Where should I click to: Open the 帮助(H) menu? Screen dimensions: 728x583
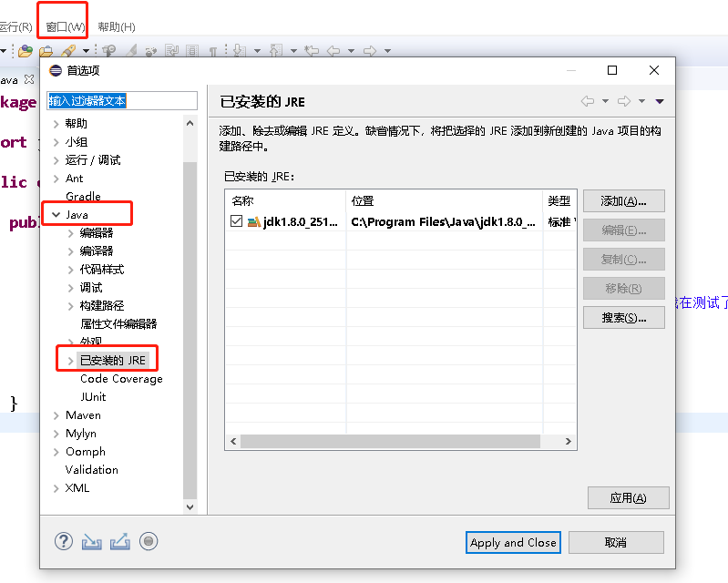click(117, 27)
